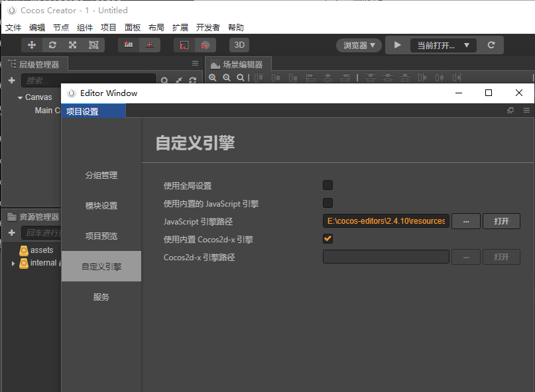535x392 pixels.
Task: Switch scene view to 3D mode
Action: [239, 45]
